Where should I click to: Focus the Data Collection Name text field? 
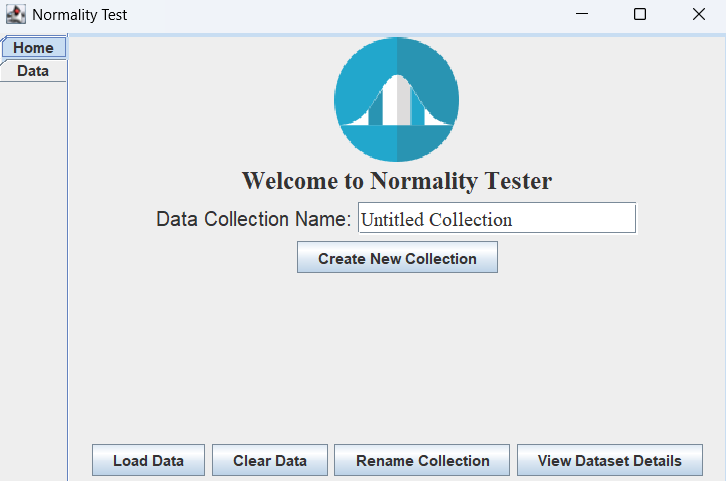click(496, 219)
